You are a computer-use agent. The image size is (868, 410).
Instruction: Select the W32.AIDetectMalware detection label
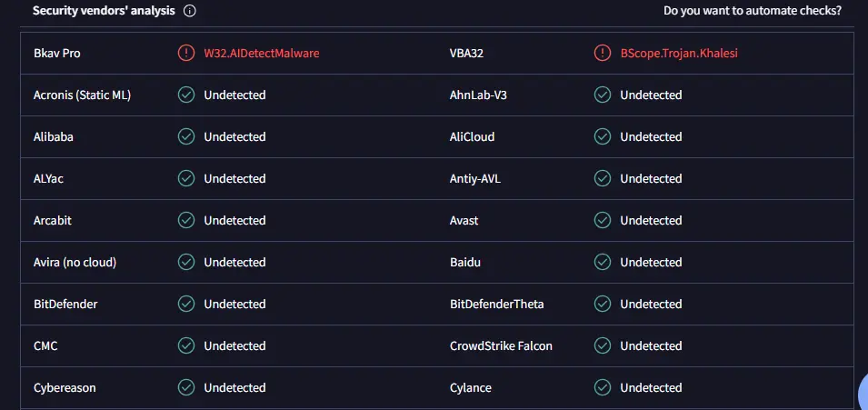click(261, 54)
